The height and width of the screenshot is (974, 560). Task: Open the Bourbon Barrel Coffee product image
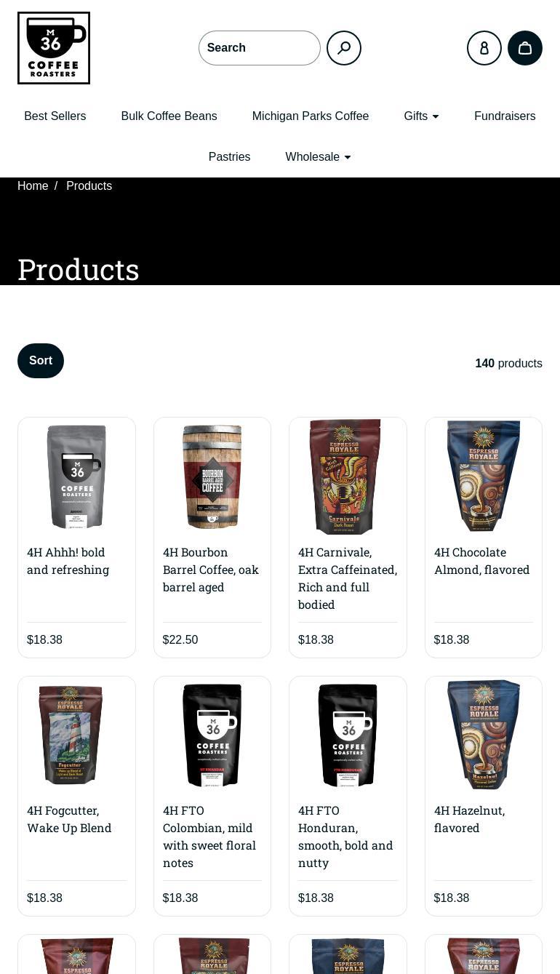[x=212, y=476]
